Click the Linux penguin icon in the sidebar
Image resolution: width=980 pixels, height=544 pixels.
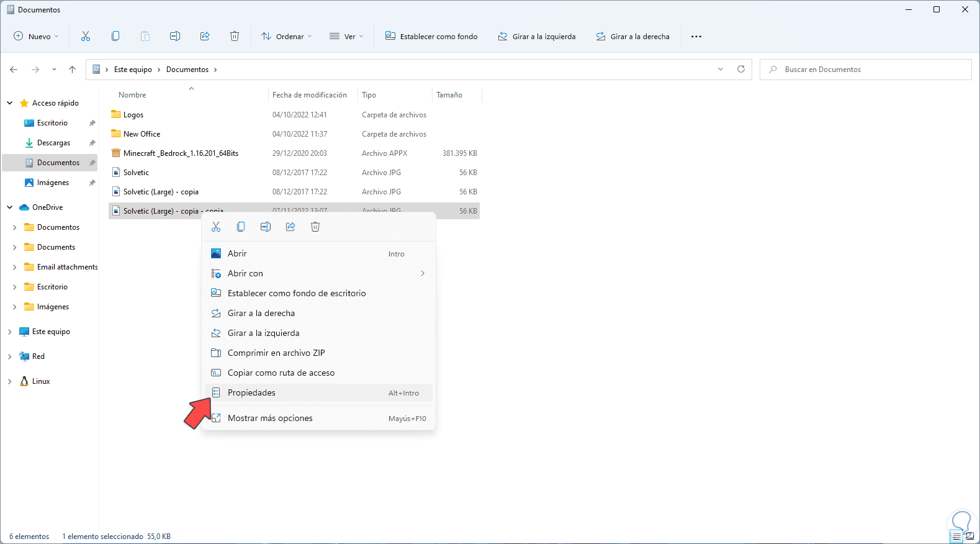[x=24, y=381]
